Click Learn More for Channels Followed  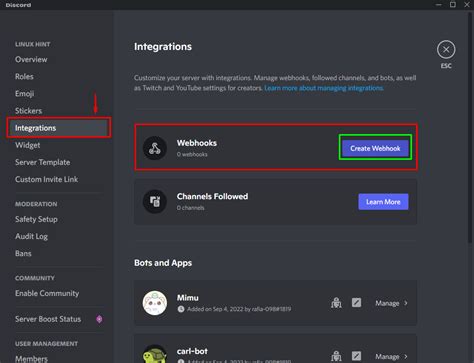tap(383, 202)
